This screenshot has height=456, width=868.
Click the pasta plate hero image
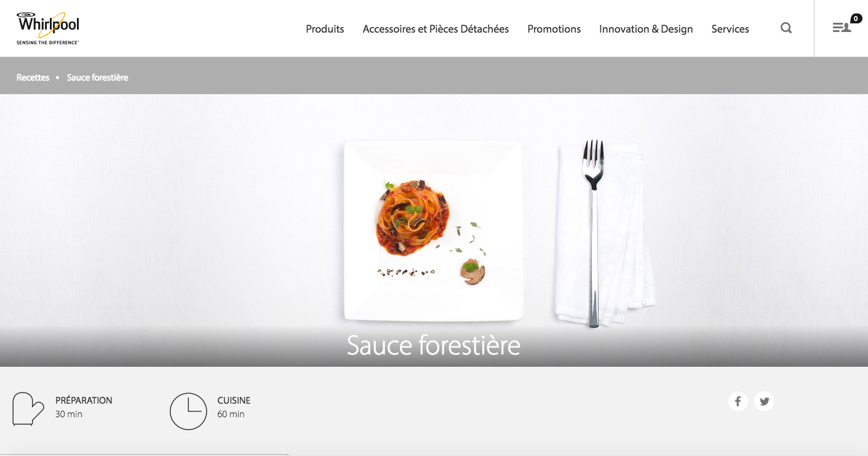click(x=434, y=231)
